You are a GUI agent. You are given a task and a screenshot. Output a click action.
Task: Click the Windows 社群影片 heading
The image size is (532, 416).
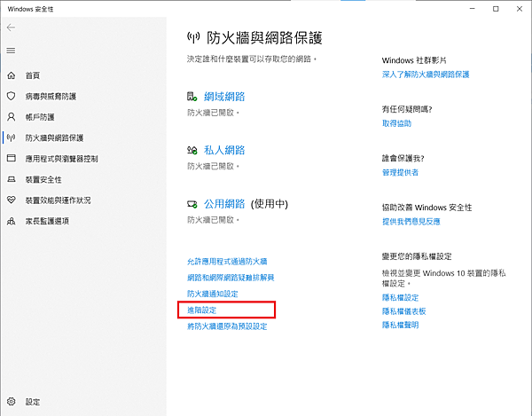[x=414, y=60]
